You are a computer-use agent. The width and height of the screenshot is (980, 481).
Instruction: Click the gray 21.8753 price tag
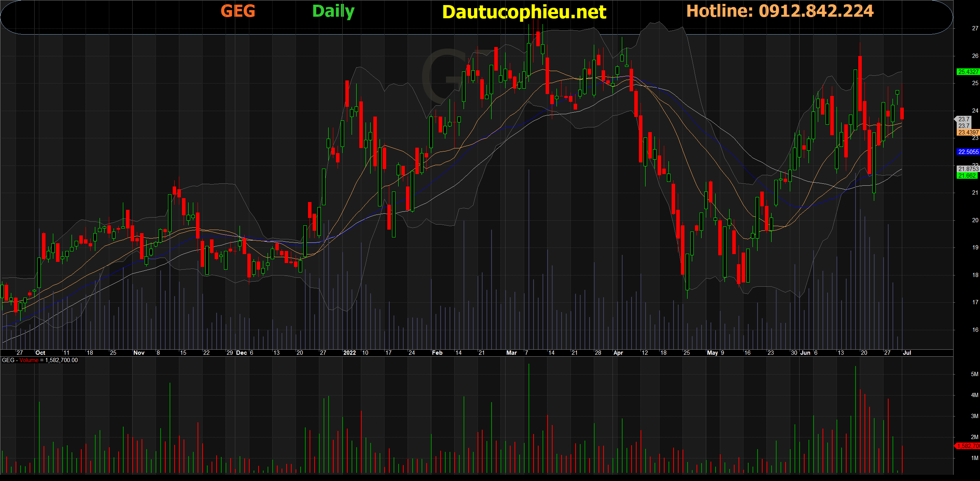click(x=968, y=169)
